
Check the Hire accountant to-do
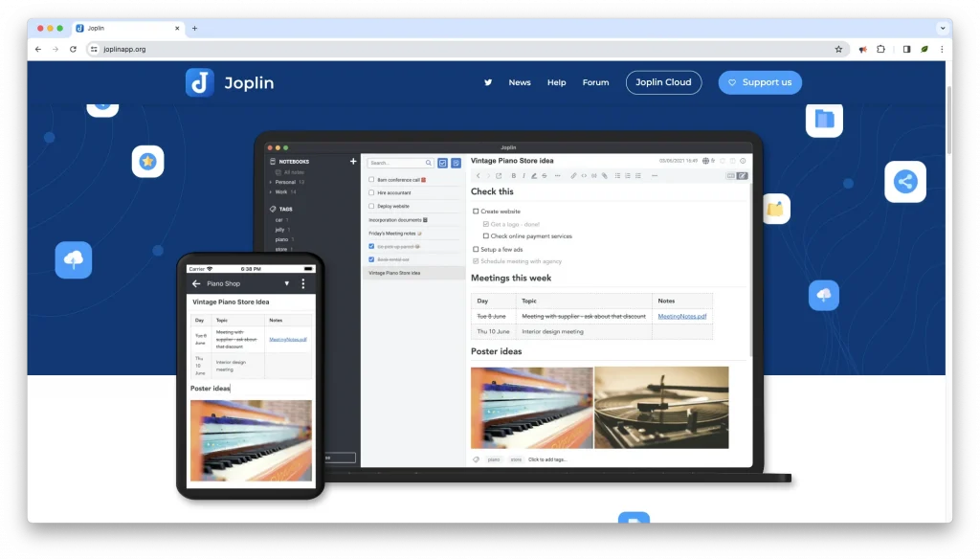371,192
